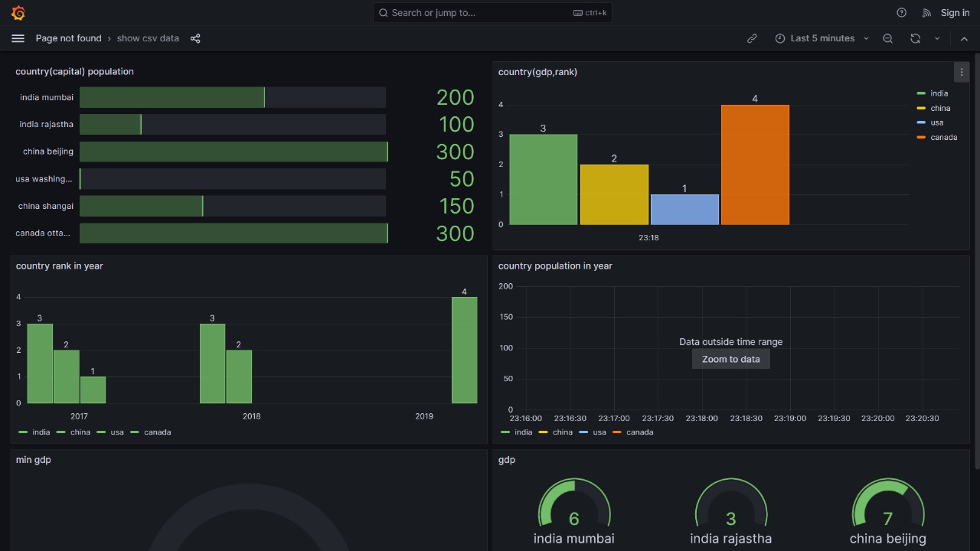Select the gdp panel title
This screenshot has height=551, width=980.
tap(507, 460)
